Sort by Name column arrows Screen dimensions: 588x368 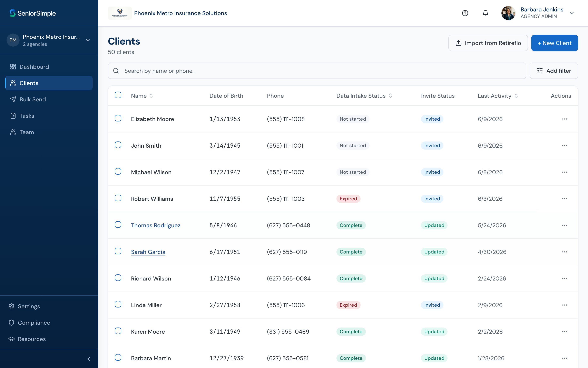tap(151, 96)
